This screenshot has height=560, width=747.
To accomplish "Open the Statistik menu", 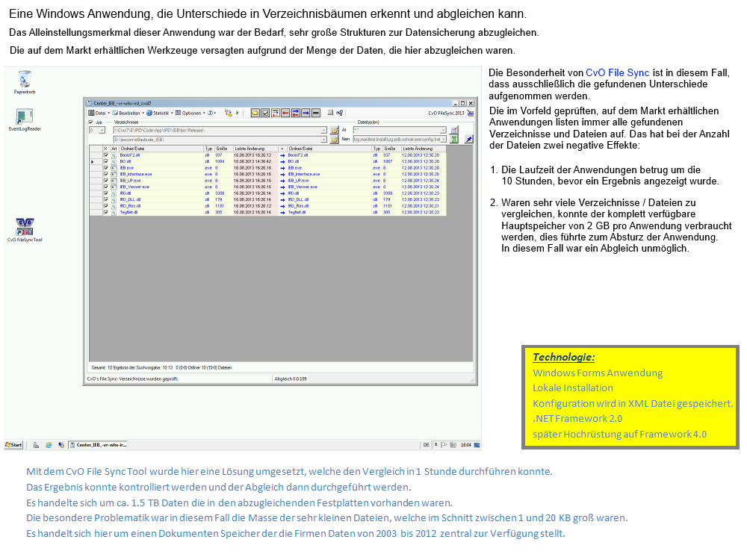I will tap(160, 113).
